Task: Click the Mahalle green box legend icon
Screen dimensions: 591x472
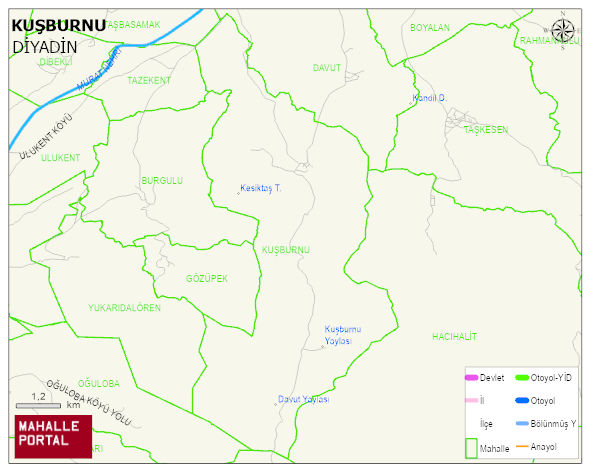Action: (471, 448)
